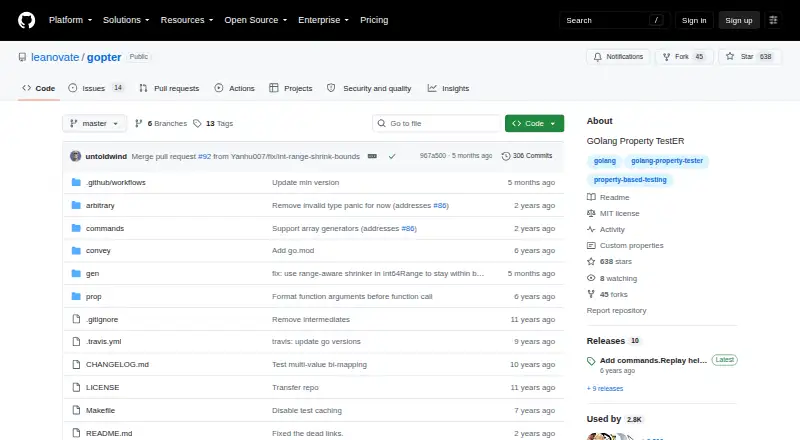Expand the Resources menu
Viewport: 800px width, 440px height.
[187, 20]
